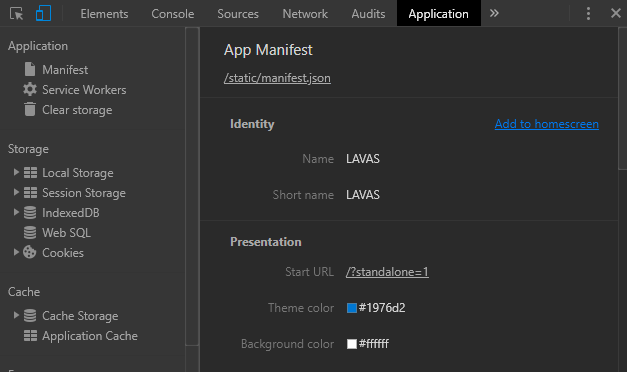Expand the IndexedDB tree node
Image resolution: width=627 pixels, height=372 pixels.
(16, 212)
